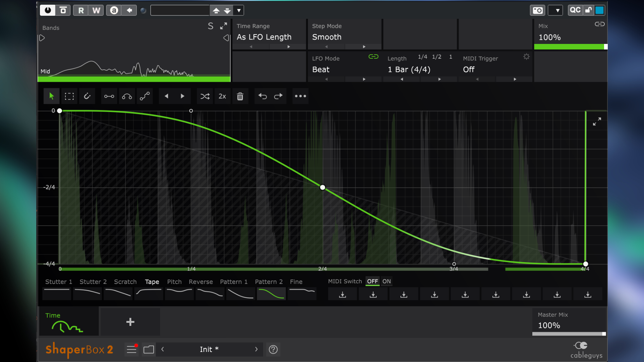Click the undo arrow icon
644x362 pixels.
coord(262,96)
